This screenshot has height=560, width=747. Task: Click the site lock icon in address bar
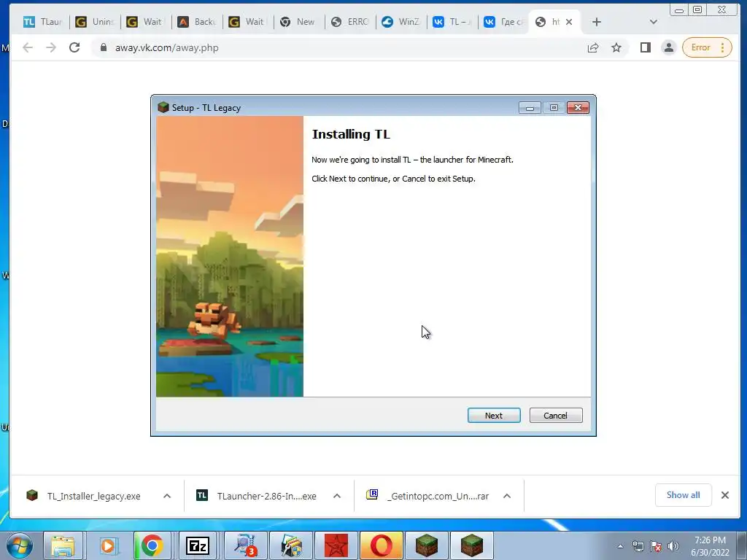pyautogui.click(x=104, y=47)
